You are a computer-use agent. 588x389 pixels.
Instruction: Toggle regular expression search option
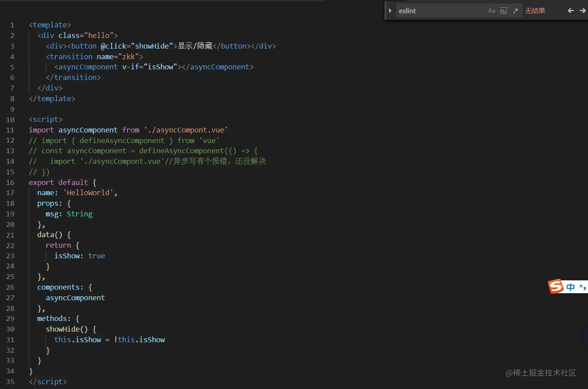(515, 11)
